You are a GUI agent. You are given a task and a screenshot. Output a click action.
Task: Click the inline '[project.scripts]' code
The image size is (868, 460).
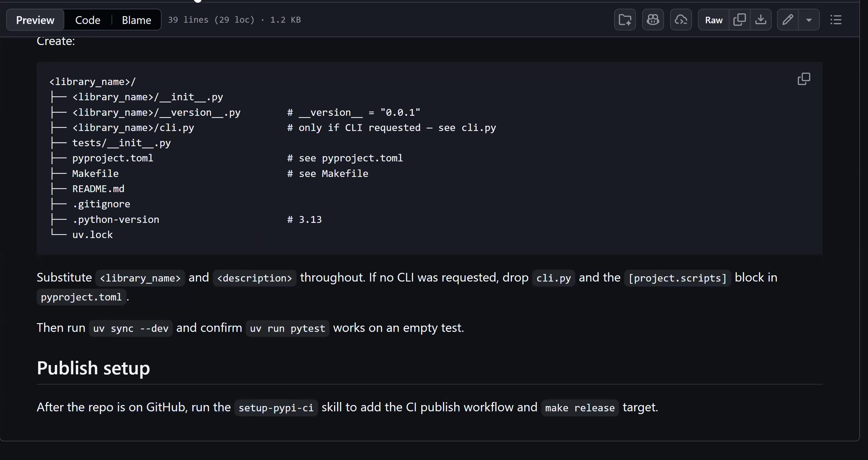pyautogui.click(x=678, y=278)
